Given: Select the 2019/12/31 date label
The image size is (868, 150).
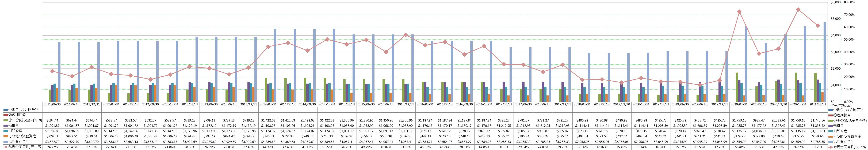Looking at the screenshot, I should 719,104.
